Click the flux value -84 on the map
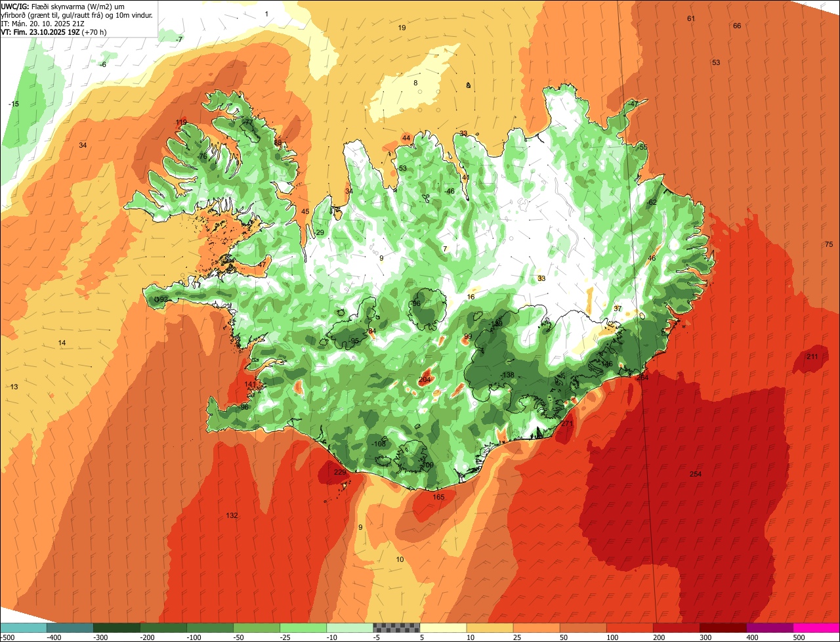Viewport: 840px width, 642px height. pos(371,331)
